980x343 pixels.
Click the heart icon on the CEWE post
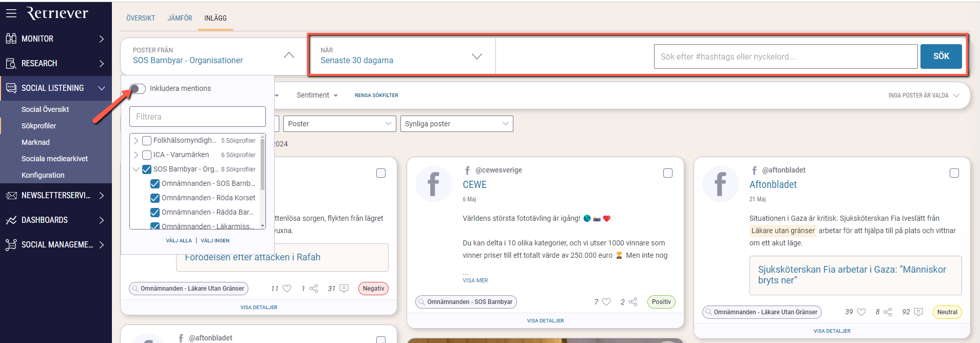[606, 302]
